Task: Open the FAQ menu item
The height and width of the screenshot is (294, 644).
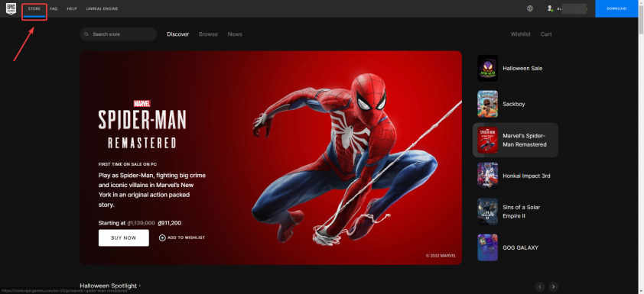Action: [x=54, y=8]
